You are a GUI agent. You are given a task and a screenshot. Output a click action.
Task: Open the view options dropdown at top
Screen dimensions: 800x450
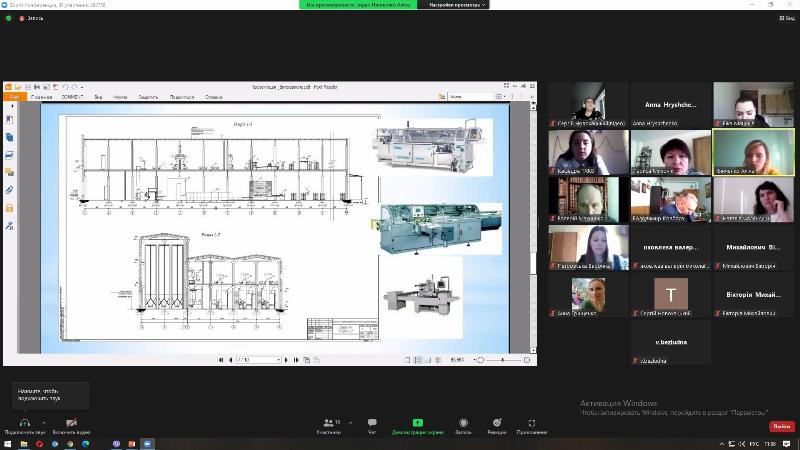[x=458, y=4]
